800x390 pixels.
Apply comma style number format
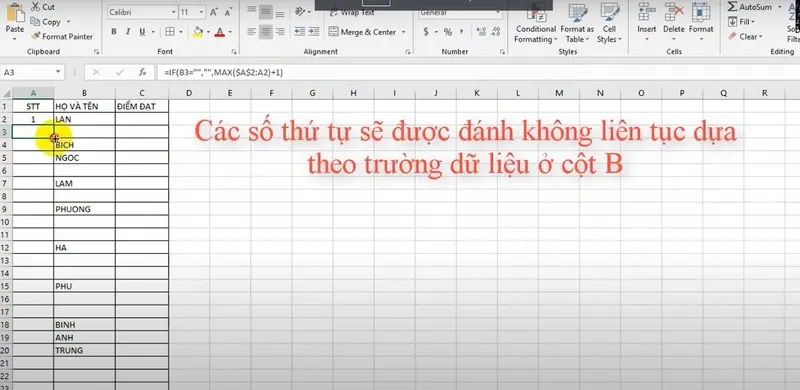(x=462, y=32)
